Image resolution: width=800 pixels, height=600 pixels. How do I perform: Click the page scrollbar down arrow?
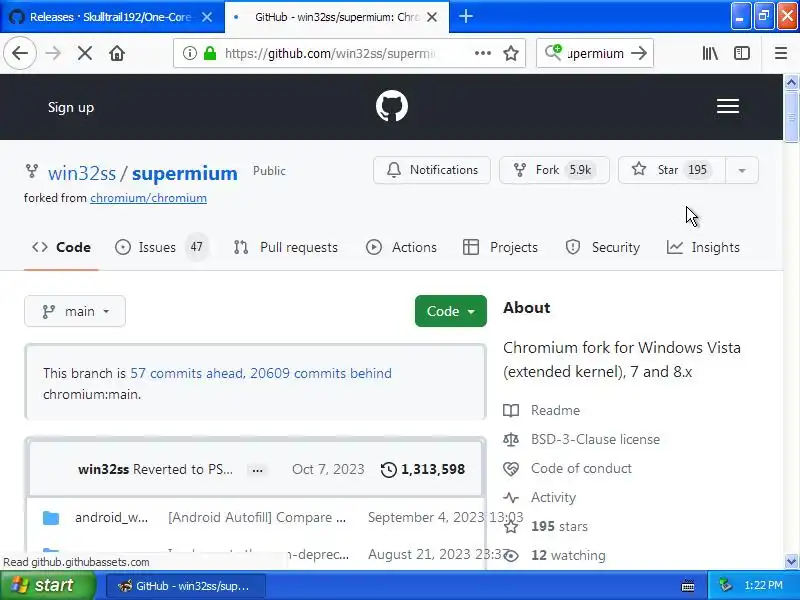[x=791, y=562]
